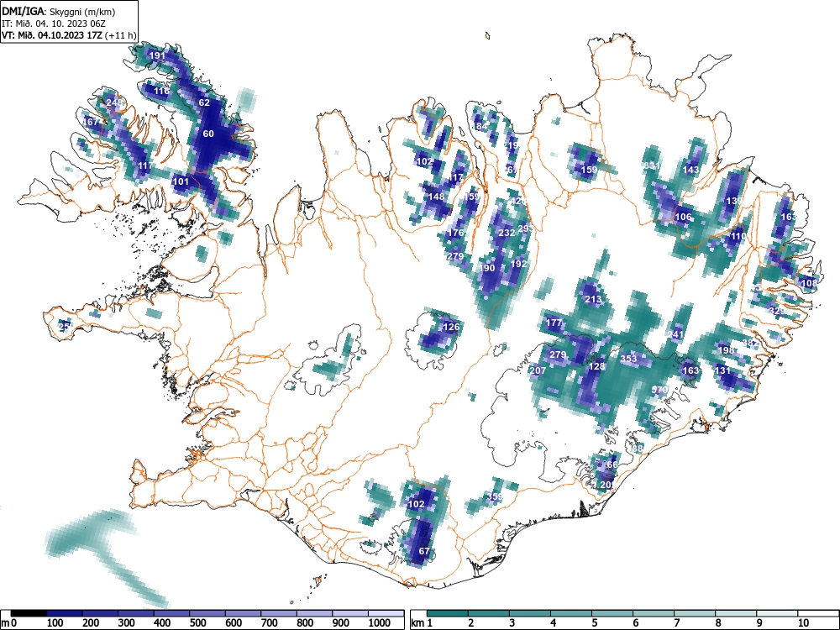Screen dimensions: 840x630
Task: Click the visibility value 60 on the map
Action: point(208,134)
